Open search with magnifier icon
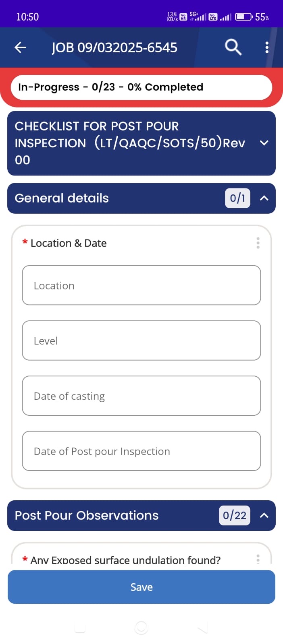 click(x=233, y=47)
